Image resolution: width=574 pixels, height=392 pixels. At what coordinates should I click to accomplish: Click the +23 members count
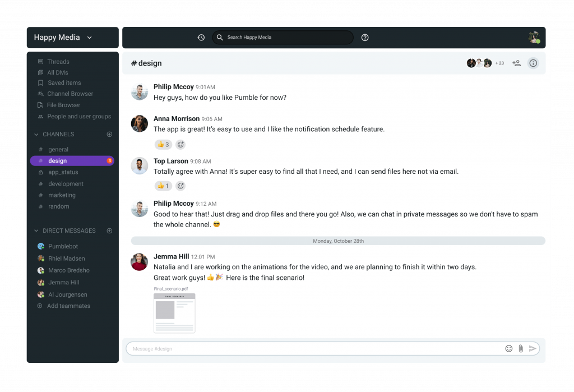[499, 63]
